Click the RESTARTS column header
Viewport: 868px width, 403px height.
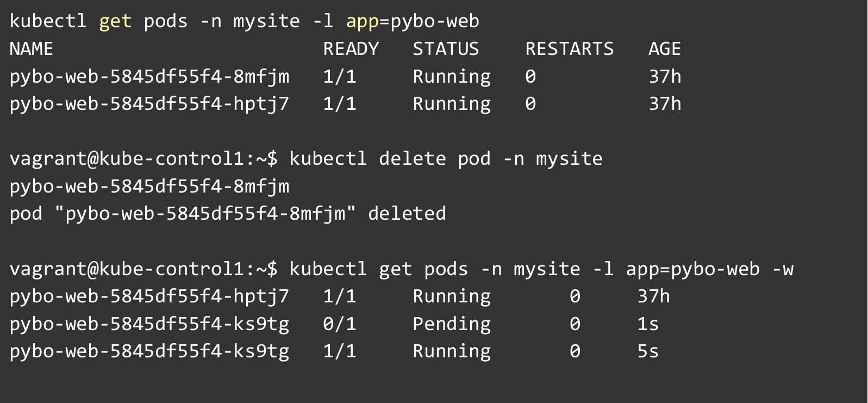tap(569, 49)
